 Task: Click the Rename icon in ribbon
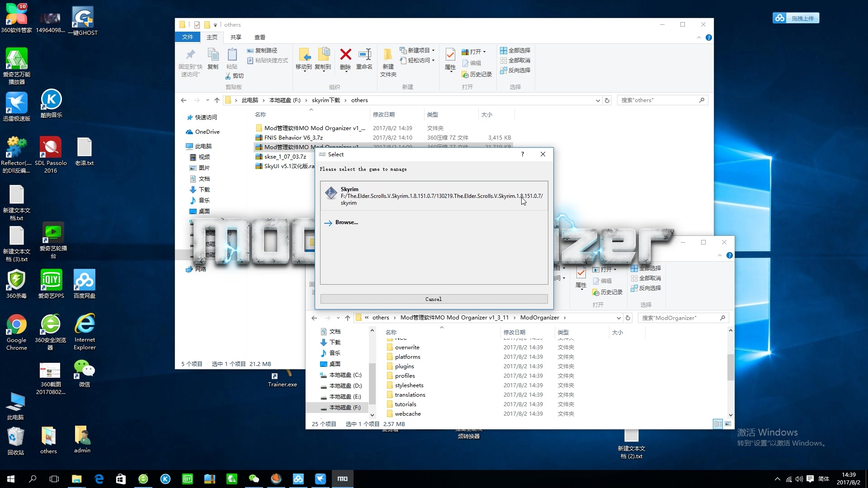coord(364,55)
